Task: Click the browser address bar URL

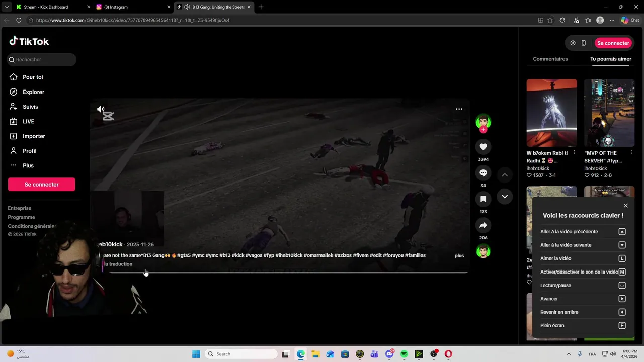Action: 133,20
